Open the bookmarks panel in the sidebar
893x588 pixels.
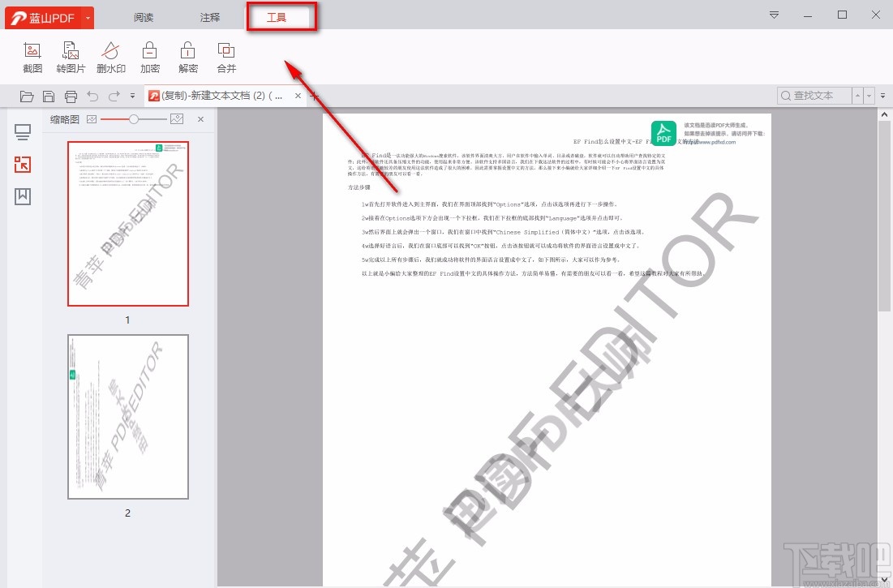[23, 195]
